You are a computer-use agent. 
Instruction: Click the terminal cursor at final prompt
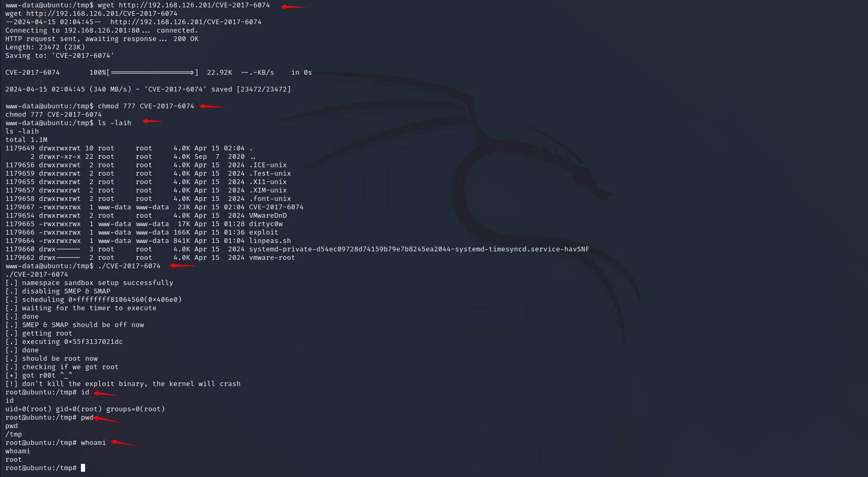pyautogui.click(x=83, y=468)
